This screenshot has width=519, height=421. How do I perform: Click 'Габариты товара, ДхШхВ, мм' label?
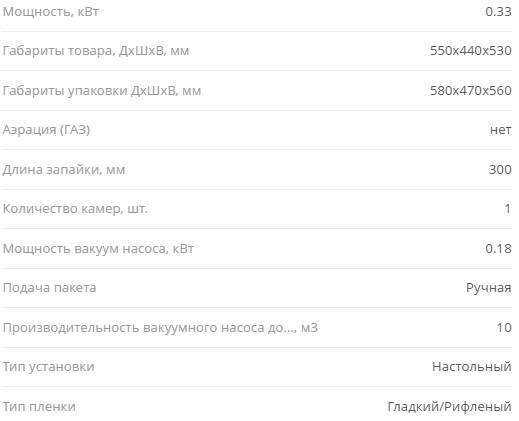tap(96, 51)
